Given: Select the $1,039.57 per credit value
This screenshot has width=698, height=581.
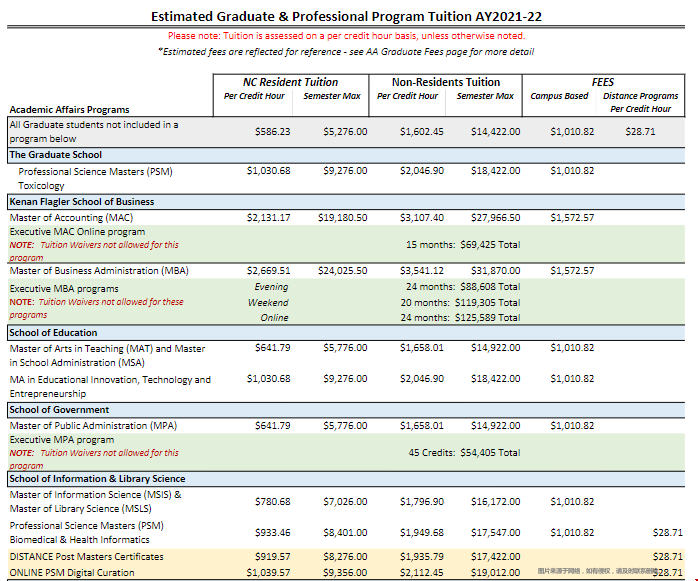Looking at the screenshot, I should pyautogui.click(x=268, y=573).
